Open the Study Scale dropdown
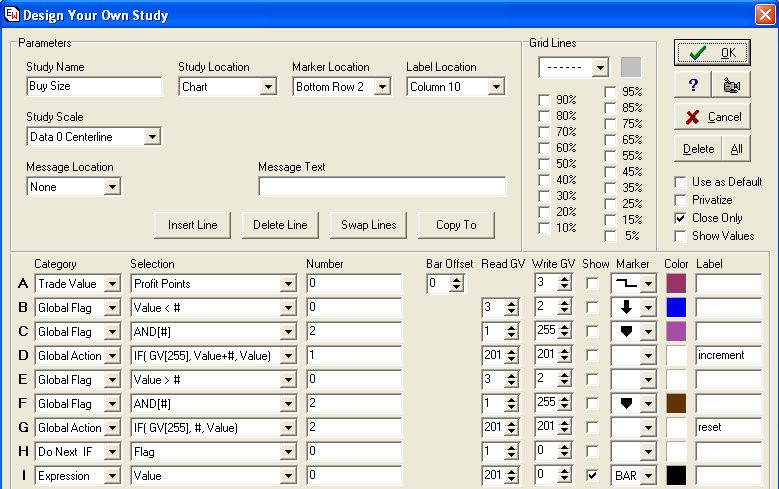This screenshot has width=779, height=489. 152,137
